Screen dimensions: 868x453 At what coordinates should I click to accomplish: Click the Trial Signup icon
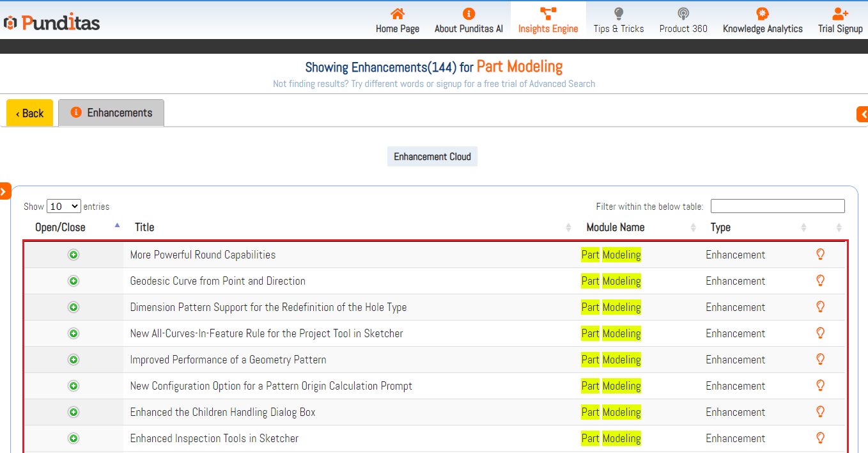840,13
